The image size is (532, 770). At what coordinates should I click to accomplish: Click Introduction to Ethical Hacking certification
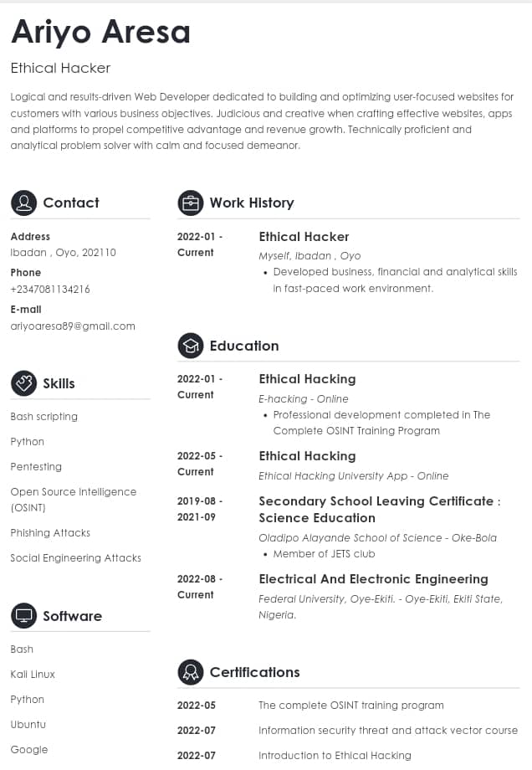335,755
